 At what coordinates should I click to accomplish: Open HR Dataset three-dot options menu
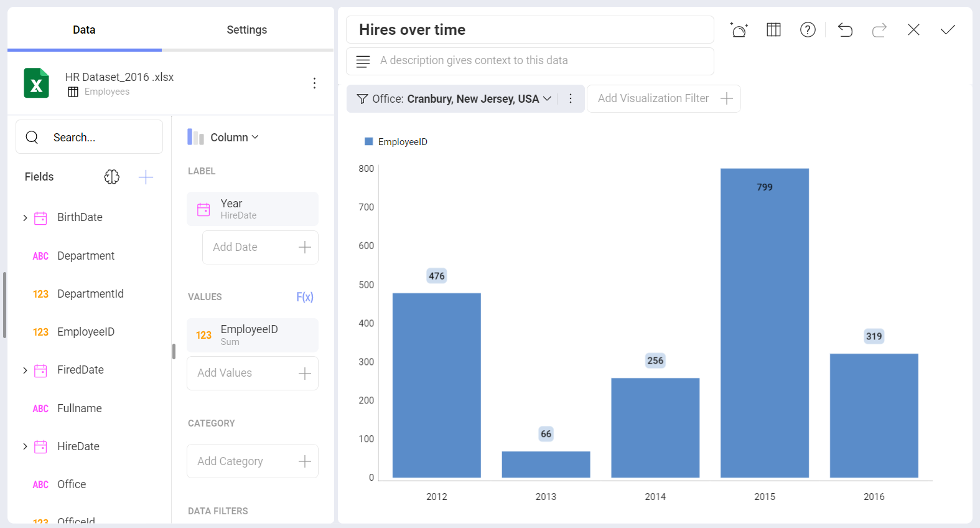coord(314,83)
